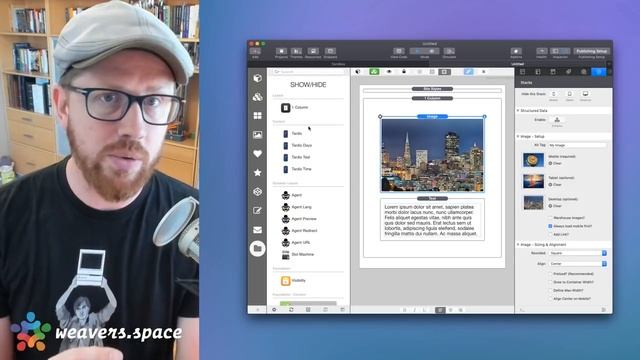Viewport: 640px width, 360px height.
Task: Collapse the Image - Sizing & Alignment section
Action: [x=518, y=244]
